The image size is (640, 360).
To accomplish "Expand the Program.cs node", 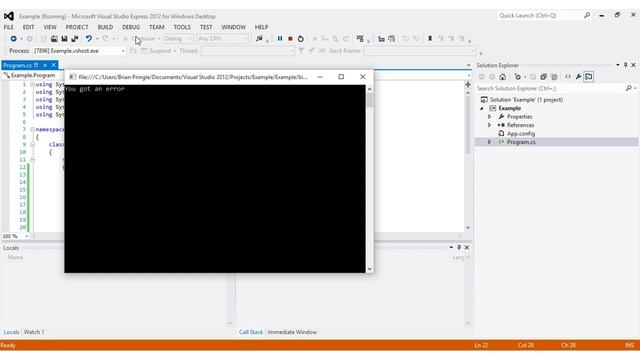I will point(489,142).
